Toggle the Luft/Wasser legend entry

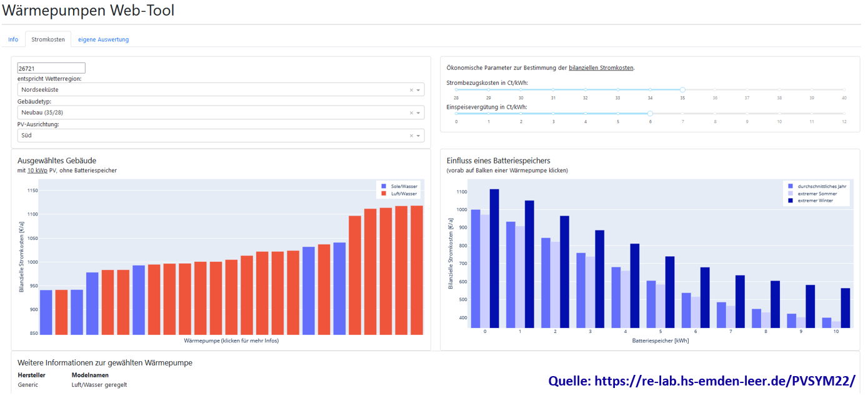point(400,194)
